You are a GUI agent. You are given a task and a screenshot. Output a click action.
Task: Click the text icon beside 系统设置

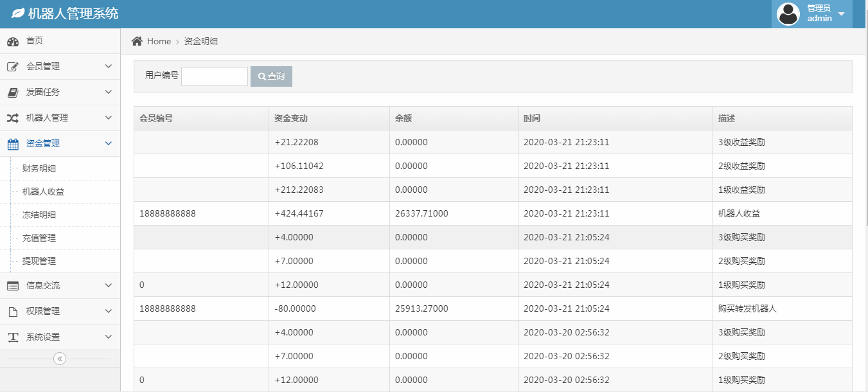click(13, 337)
